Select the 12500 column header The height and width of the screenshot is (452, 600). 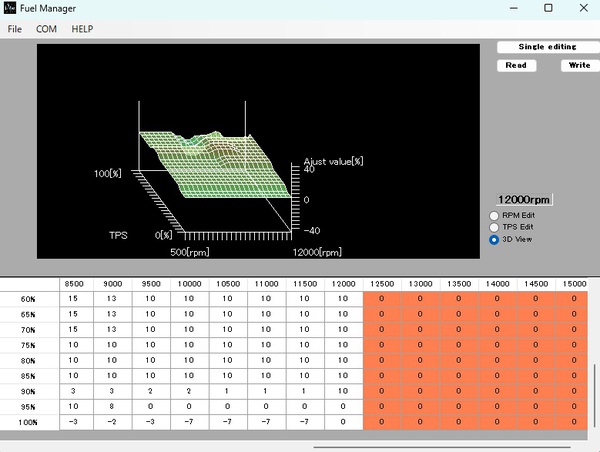[382, 284]
